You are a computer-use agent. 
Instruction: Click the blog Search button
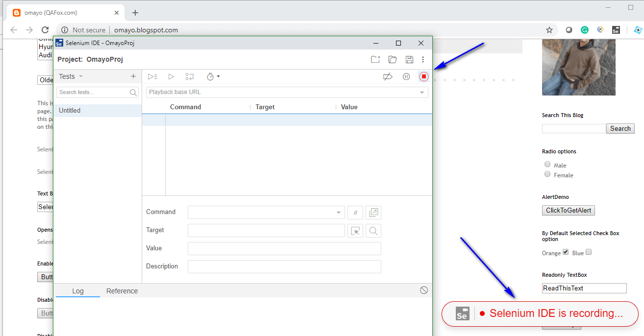[x=620, y=128]
